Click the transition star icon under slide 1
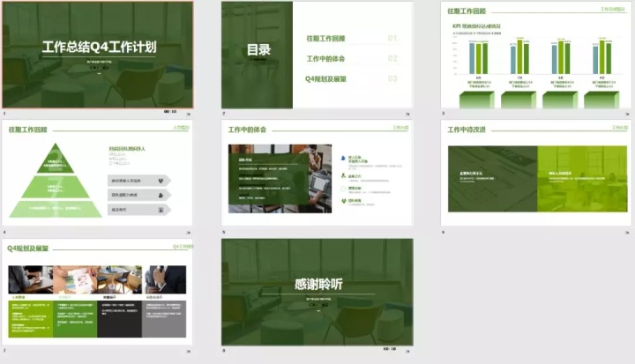Screen dimensions: 635x364 coord(189,115)
